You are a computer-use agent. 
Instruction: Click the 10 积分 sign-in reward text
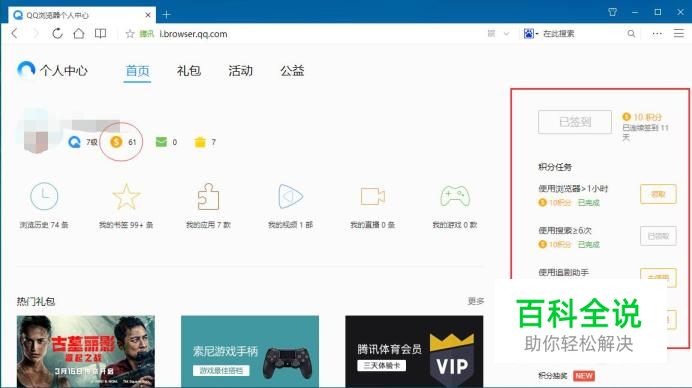[647, 117]
